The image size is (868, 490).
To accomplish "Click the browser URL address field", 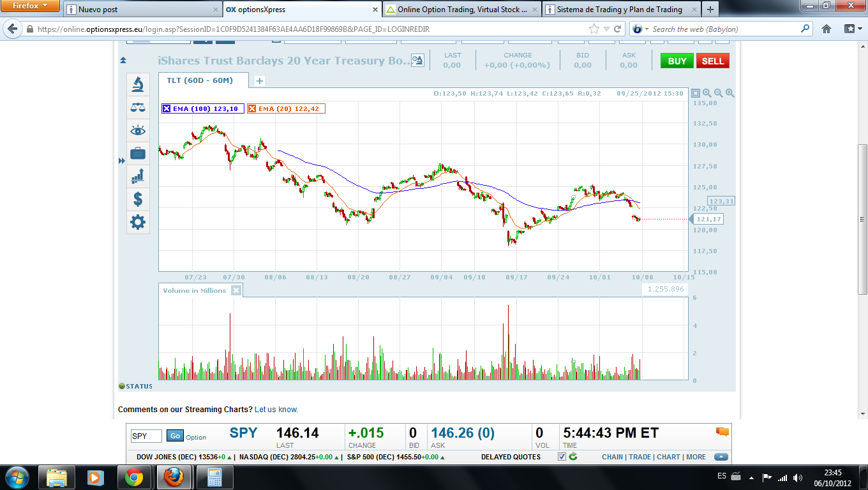I will (311, 29).
